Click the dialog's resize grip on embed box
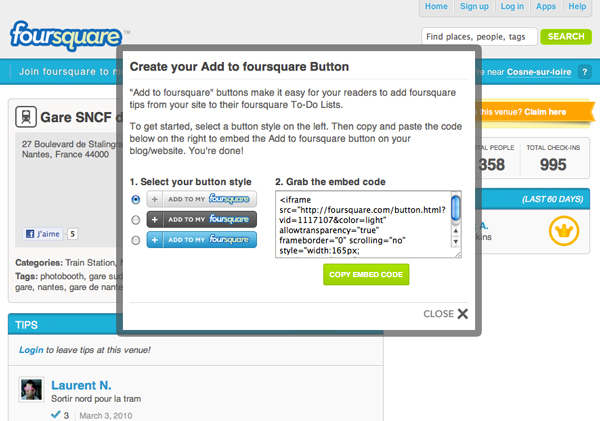Viewport: 600px width, 421px height. (458, 255)
